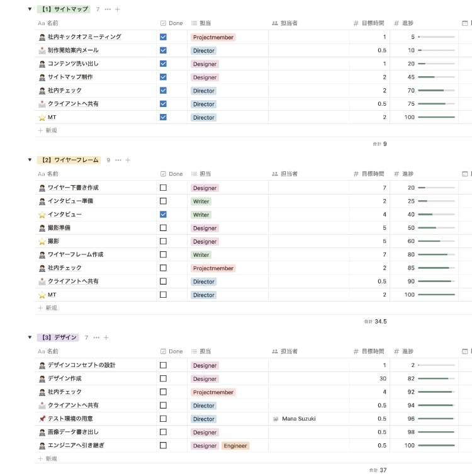Click star icon of 撮影 row
This screenshot has width=472, height=476.
[x=42, y=241]
